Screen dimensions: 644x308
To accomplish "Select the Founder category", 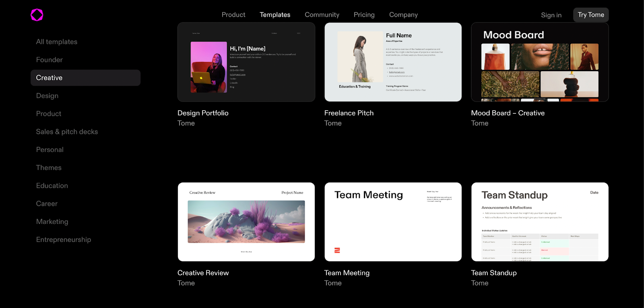I will pos(50,60).
